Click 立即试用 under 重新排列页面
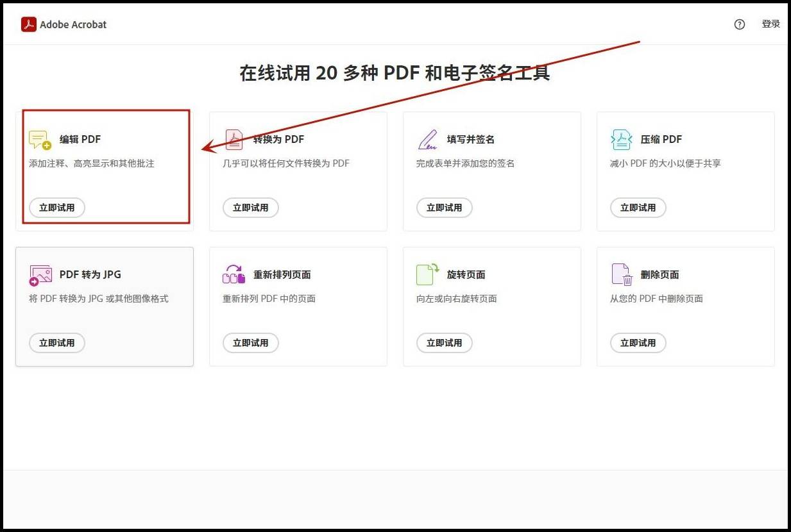 (x=251, y=343)
